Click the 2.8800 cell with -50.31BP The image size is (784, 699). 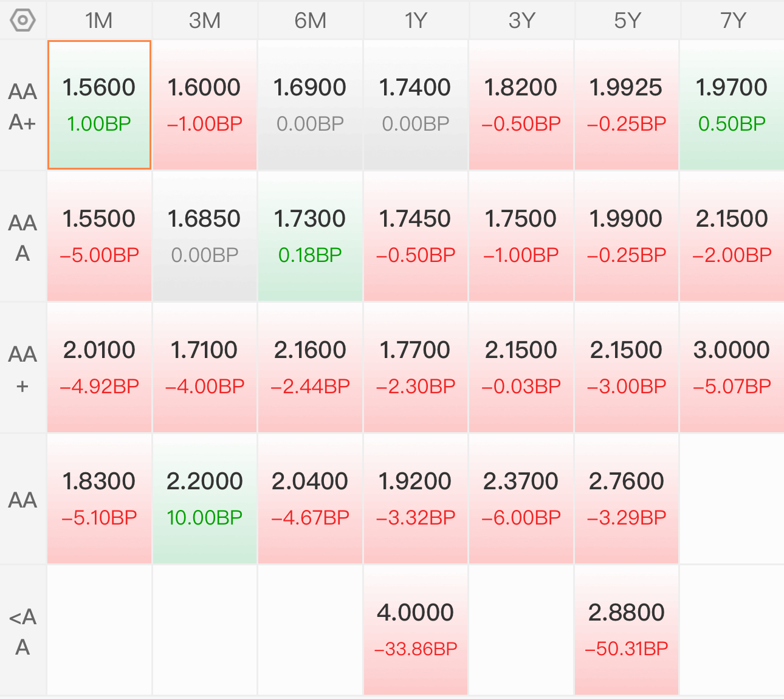tap(627, 630)
